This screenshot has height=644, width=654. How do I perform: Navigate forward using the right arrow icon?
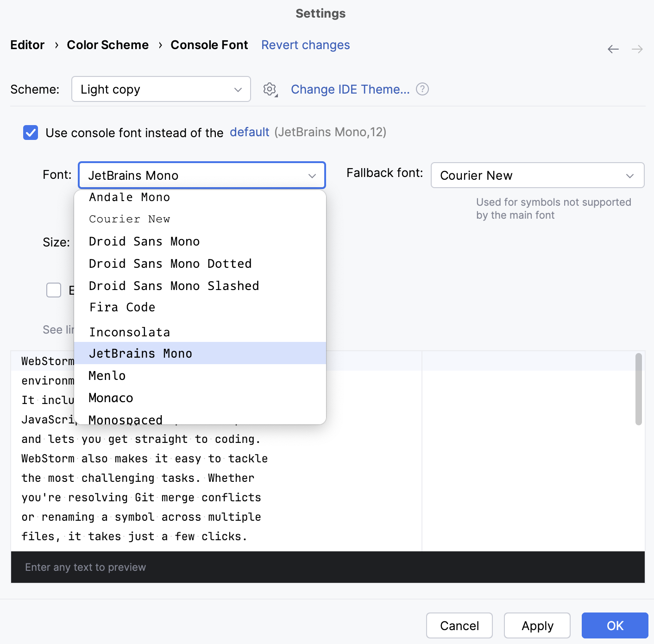coord(637,49)
